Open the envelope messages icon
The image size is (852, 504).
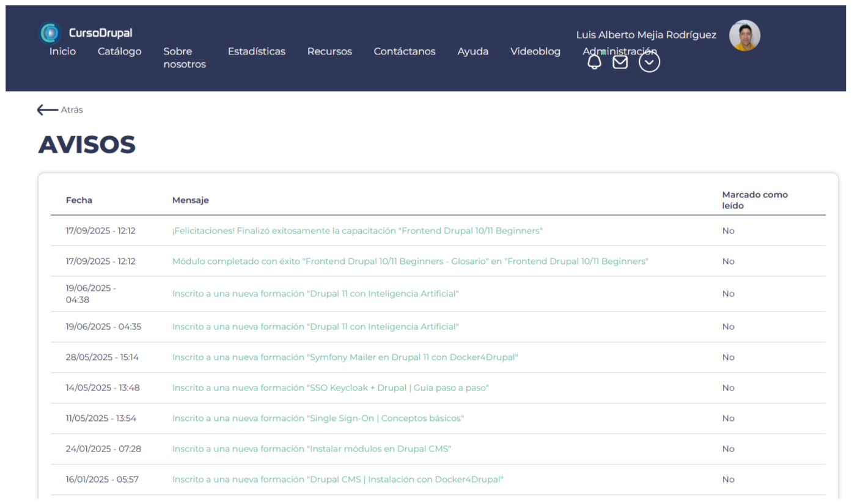620,62
